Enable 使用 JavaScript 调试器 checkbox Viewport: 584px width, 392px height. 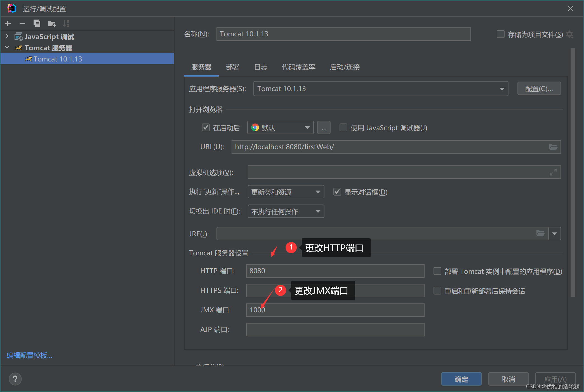(x=343, y=128)
